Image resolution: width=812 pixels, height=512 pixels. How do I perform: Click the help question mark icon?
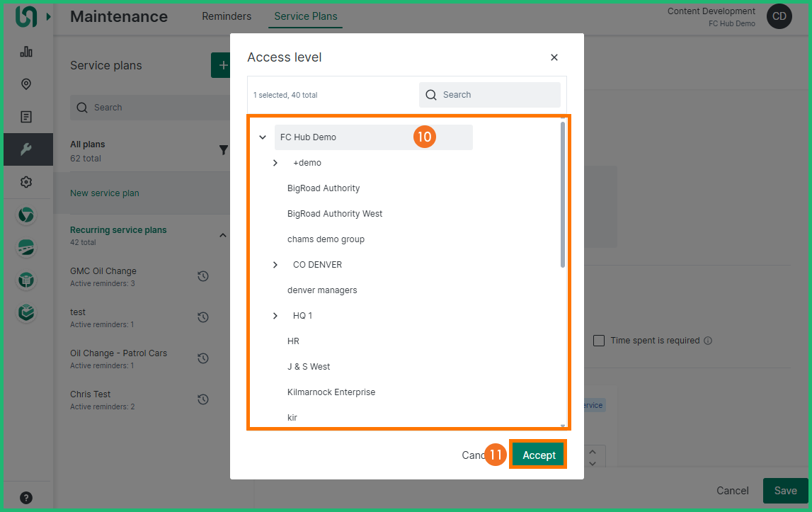click(26, 497)
